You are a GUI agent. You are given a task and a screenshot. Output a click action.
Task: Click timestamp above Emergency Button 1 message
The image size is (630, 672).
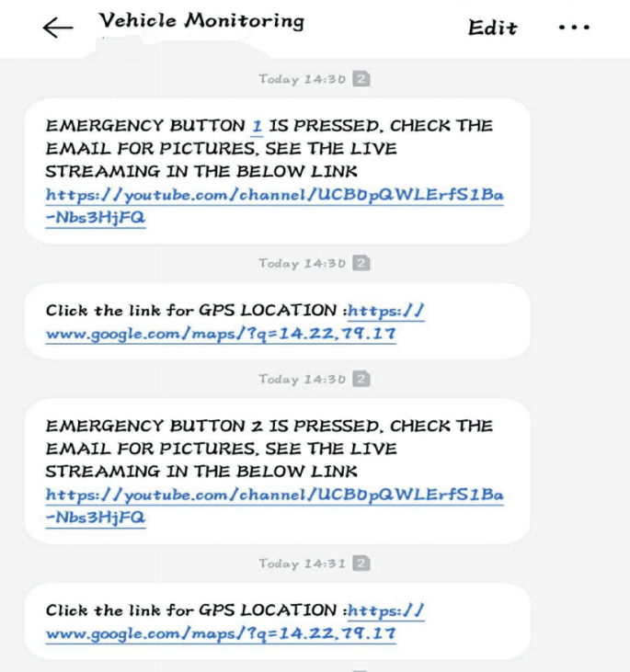click(303, 79)
